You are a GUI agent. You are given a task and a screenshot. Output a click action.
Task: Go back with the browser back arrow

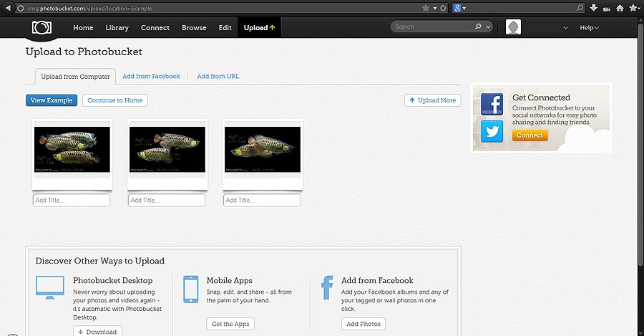tap(8, 8)
